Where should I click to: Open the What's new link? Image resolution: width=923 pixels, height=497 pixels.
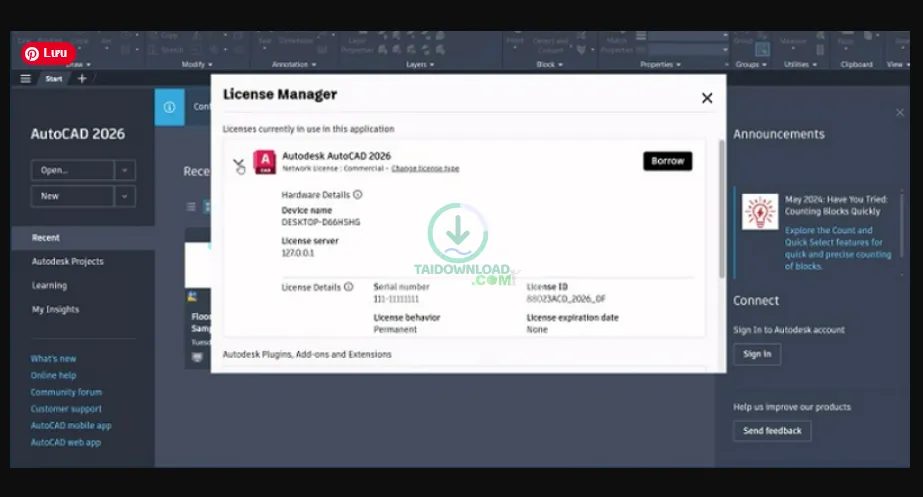pyautogui.click(x=53, y=359)
